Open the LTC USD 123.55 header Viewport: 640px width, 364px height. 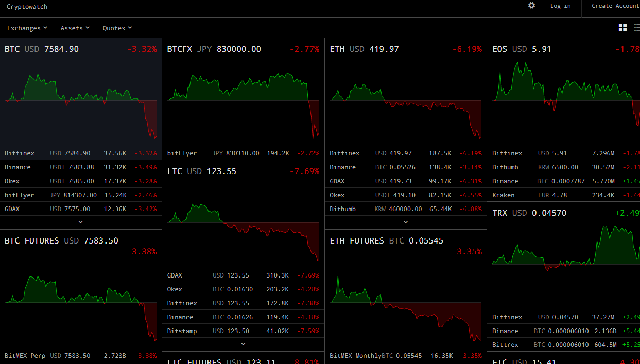243,171
